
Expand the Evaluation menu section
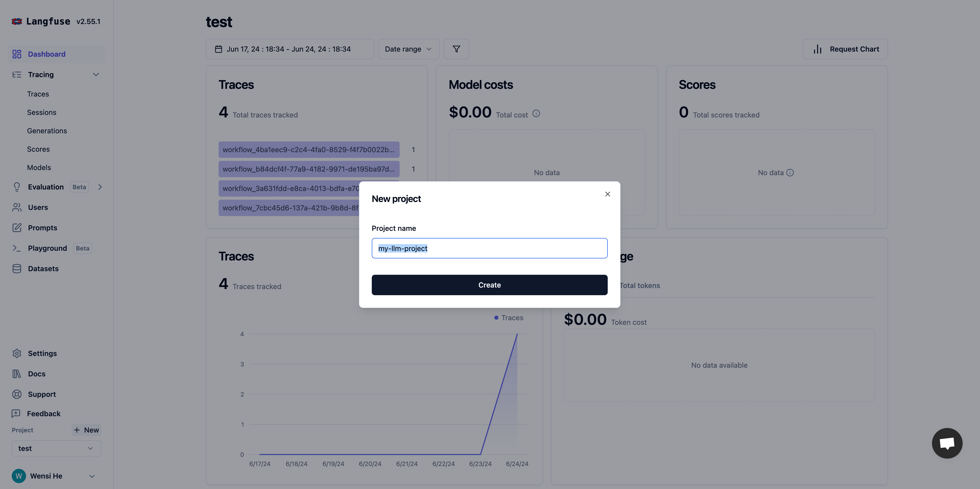(100, 187)
